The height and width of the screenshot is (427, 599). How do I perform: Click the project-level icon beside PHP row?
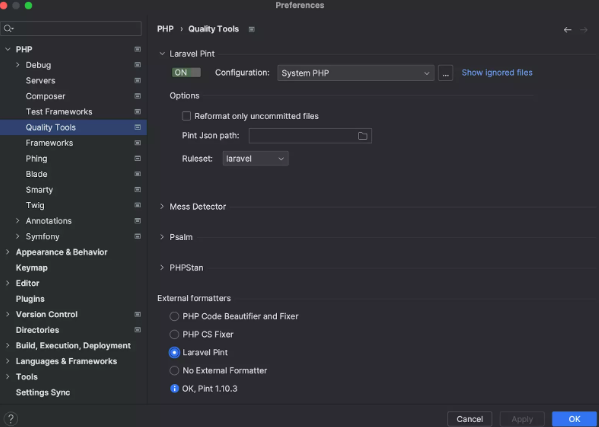click(138, 49)
